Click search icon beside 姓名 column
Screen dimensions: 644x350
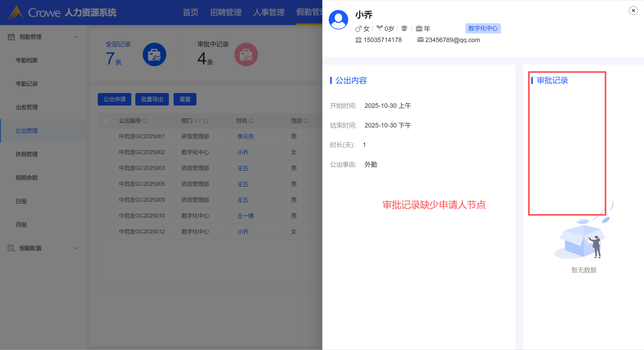click(251, 121)
